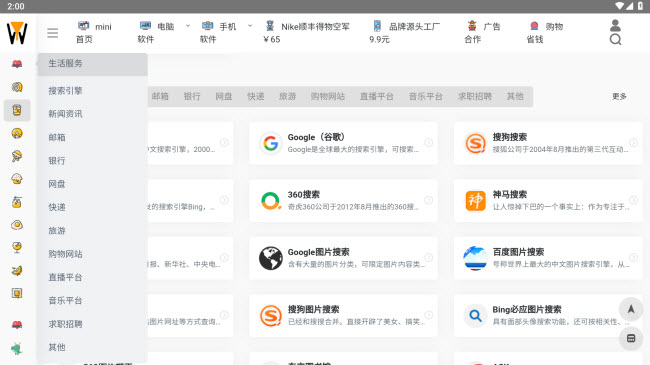Expand the 电脑软件 dropdown arrow
This screenshot has height=365, width=650.
click(188, 26)
